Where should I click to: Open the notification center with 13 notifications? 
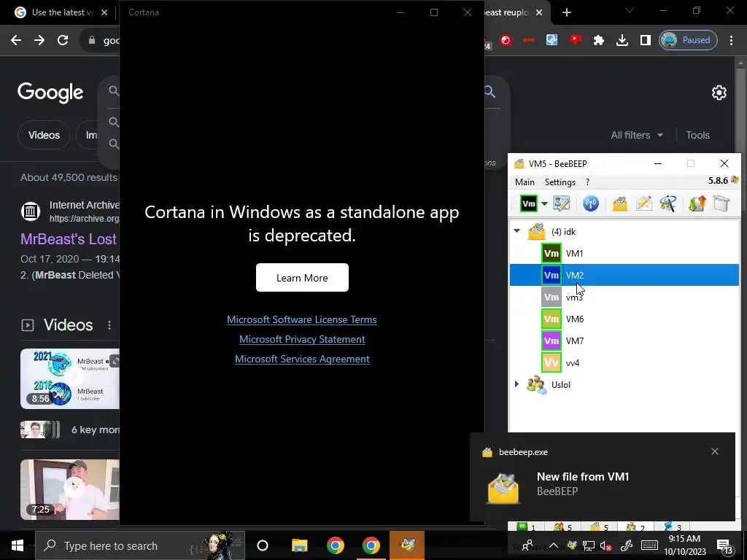pyautogui.click(x=724, y=545)
